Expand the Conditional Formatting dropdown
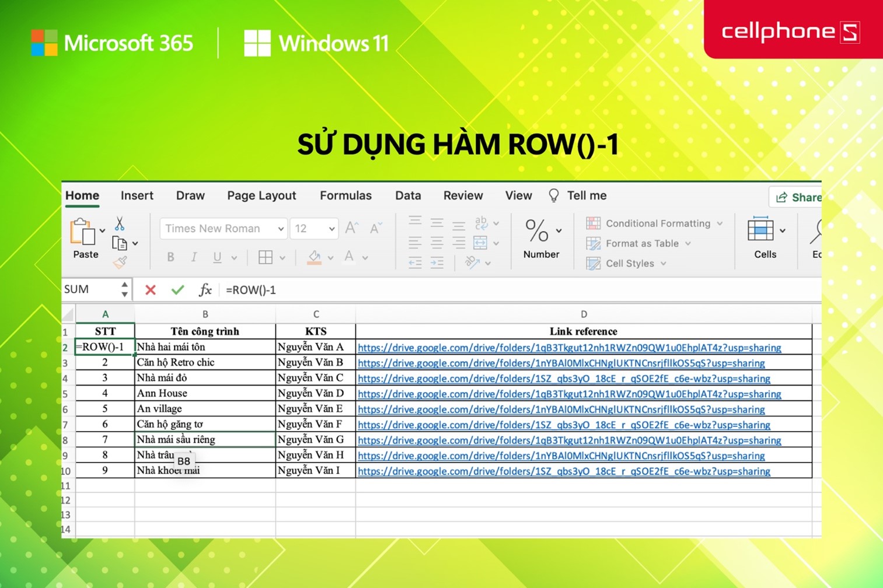The height and width of the screenshot is (588, 883). tap(720, 223)
